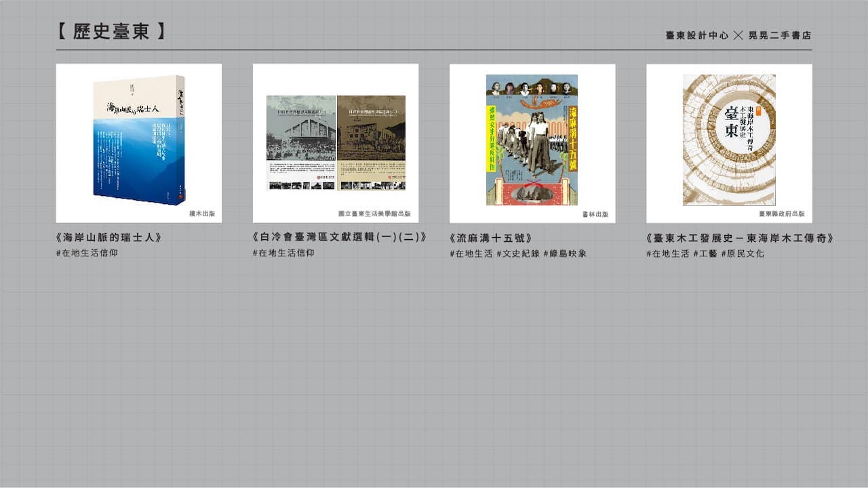Click the #工藝 tag
The height and width of the screenshot is (488, 868).
[705, 253]
